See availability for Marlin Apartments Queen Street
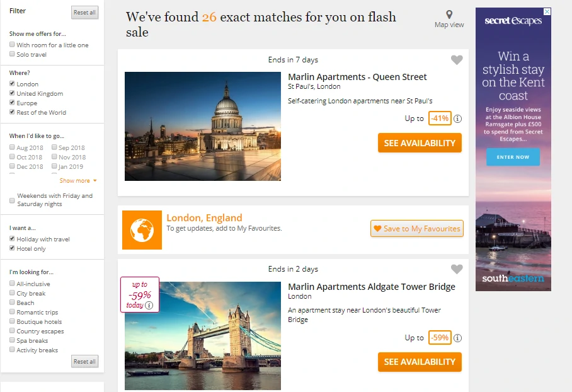 [420, 143]
